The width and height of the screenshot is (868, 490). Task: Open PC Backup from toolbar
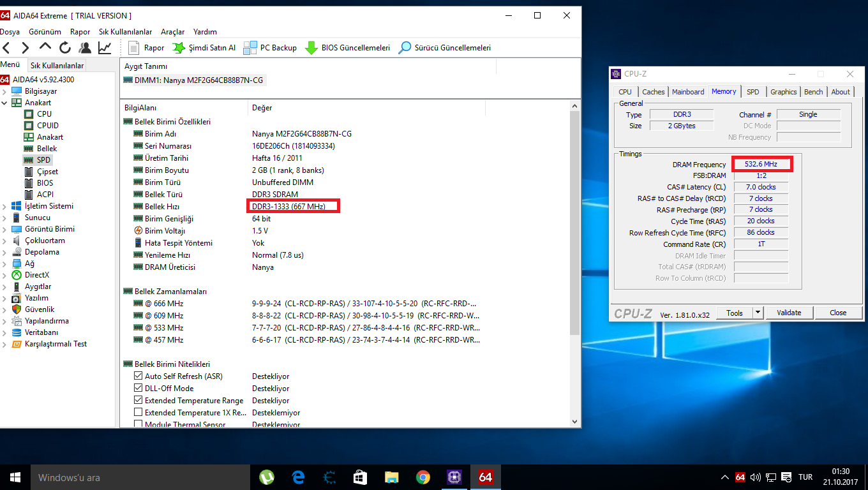(270, 48)
